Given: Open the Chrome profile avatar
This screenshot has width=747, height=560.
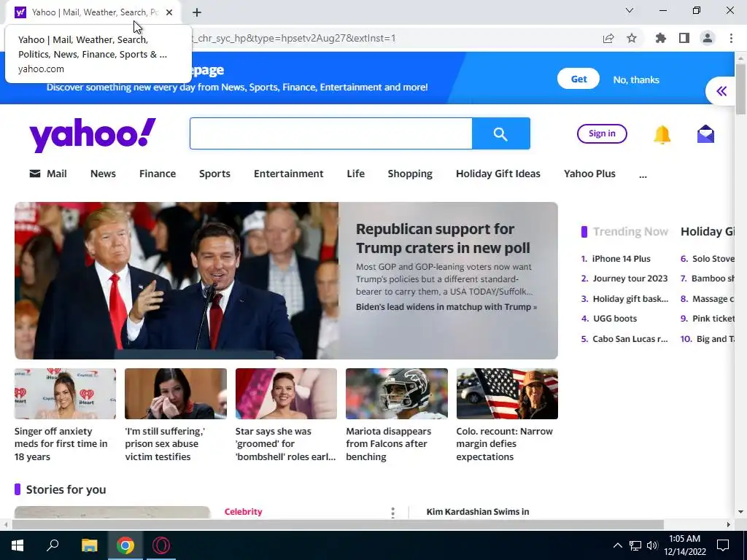Looking at the screenshot, I should (708, 38).
